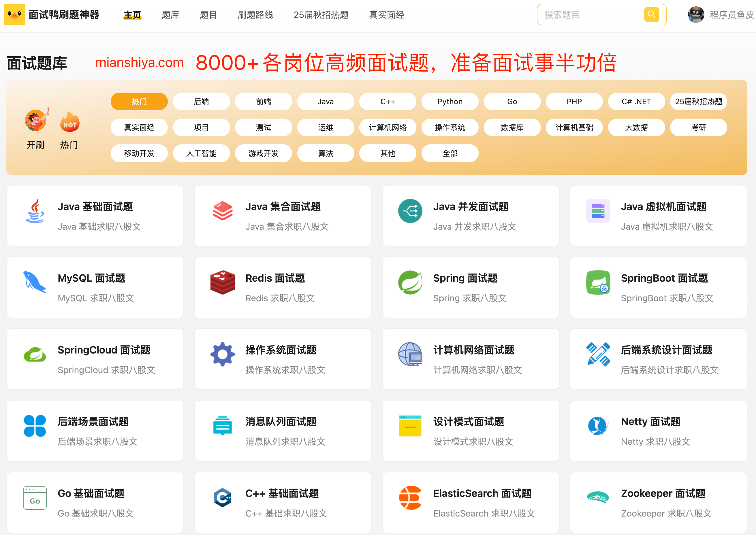This screenshot has height=535, width=756.
Task: Open the Java 并发面试题 teal branch icon
Action: point(410,211)
